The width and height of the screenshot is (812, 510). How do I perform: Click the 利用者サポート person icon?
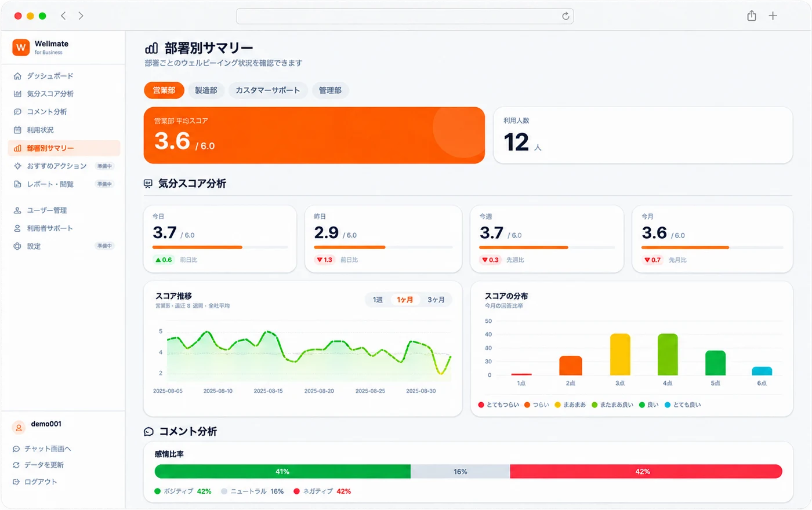17,228
